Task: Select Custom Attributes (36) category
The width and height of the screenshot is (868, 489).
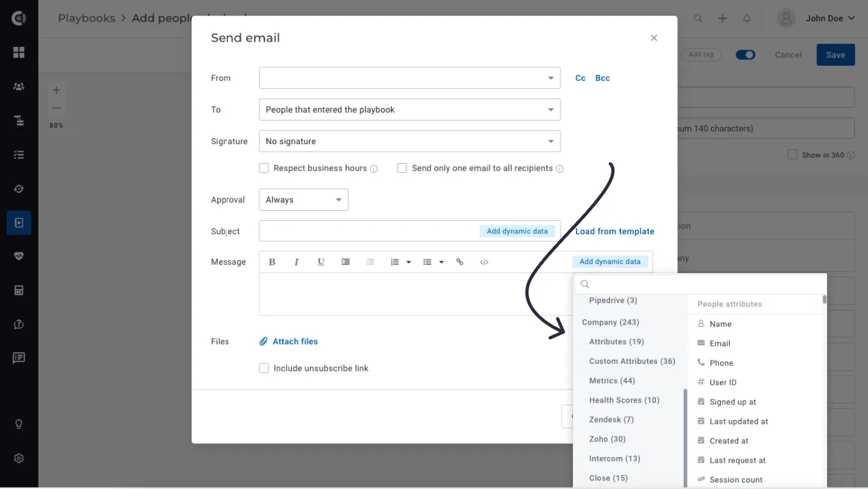Action: click(632, 361)
